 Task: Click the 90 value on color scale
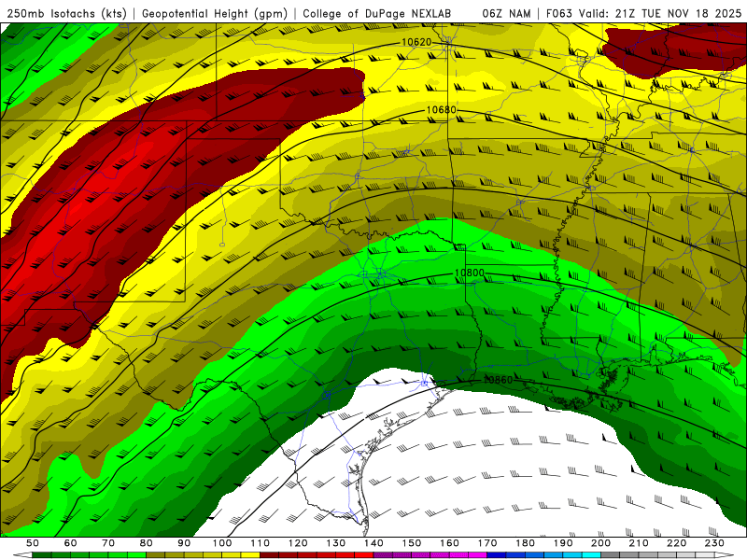pos(184,543)
